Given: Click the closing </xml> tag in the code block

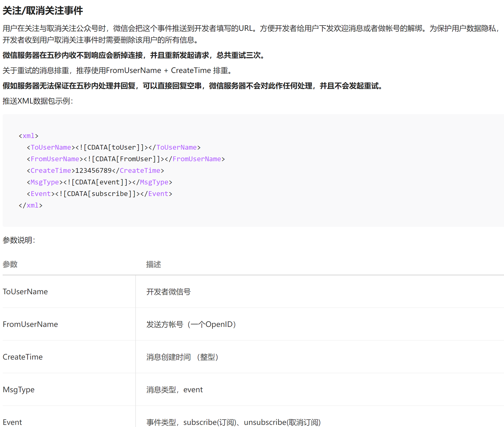Looking at the screenshot, I should tap(31, 205).
